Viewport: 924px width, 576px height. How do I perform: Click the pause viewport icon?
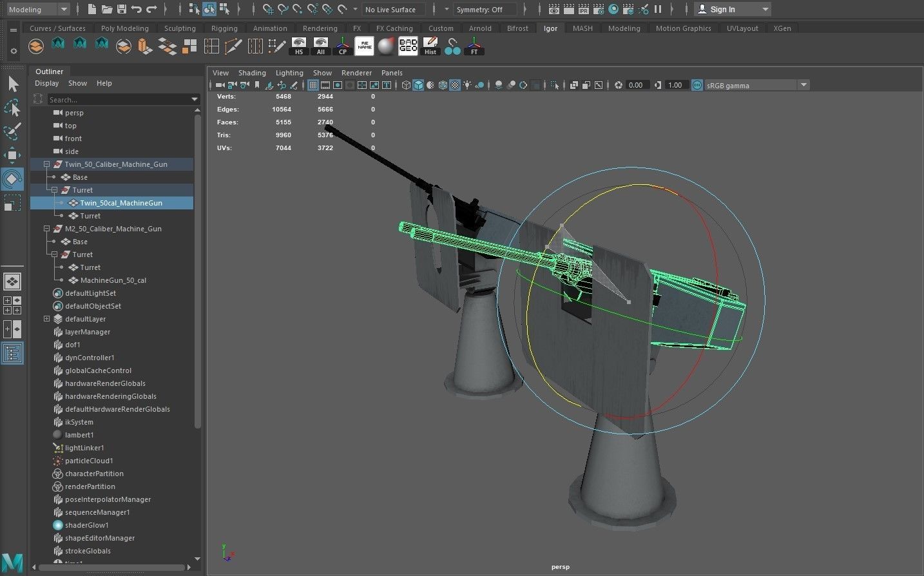coord(658,9)
